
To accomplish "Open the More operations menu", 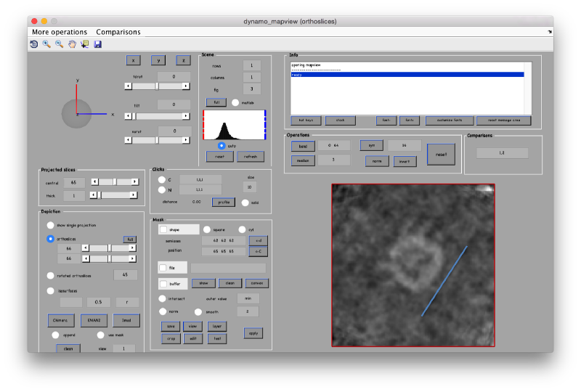I will [x=60, y=32].
